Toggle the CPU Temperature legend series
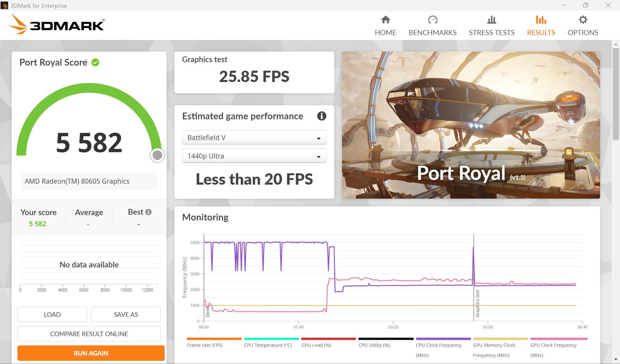The image size is (620, 364). point(268,345)
